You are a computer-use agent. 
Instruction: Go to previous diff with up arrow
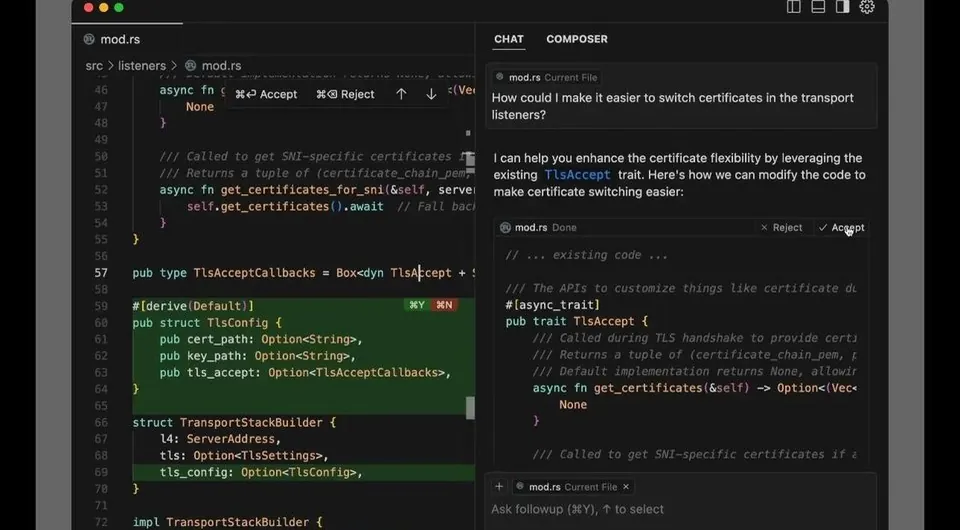pyautogui.click(x=401, y=94)
